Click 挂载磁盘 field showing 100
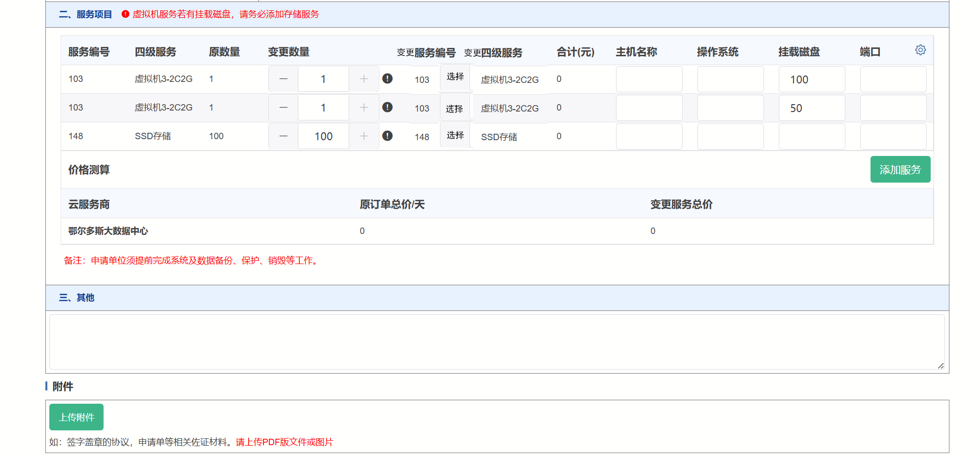The width and height of the screenshot is (980, 458). pyautogui.click(x=812, y=79)
